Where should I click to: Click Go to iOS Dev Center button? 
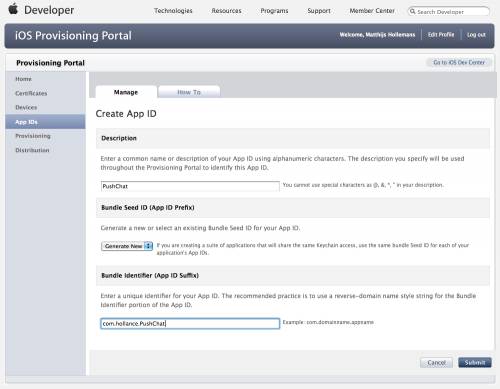(459, 62)
